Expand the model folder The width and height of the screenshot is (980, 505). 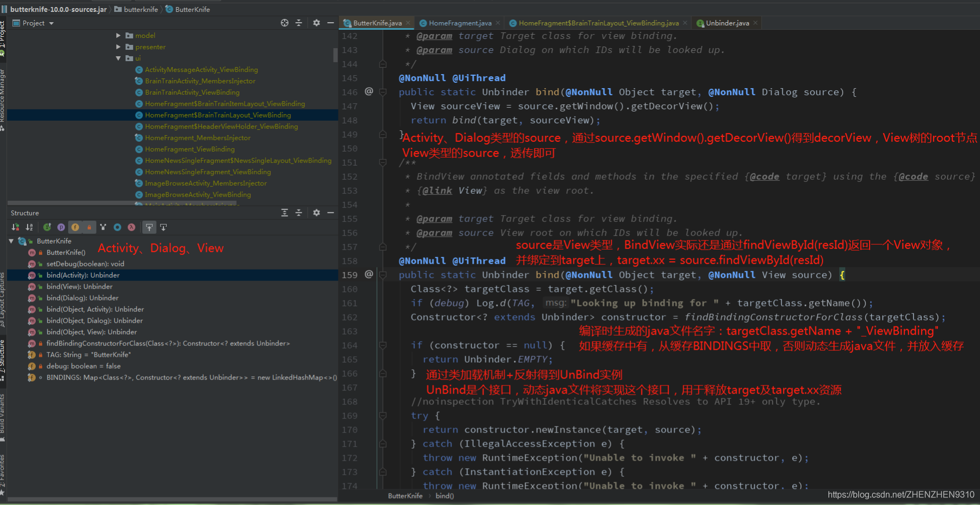pyautogui.click(x=119, y=35)
